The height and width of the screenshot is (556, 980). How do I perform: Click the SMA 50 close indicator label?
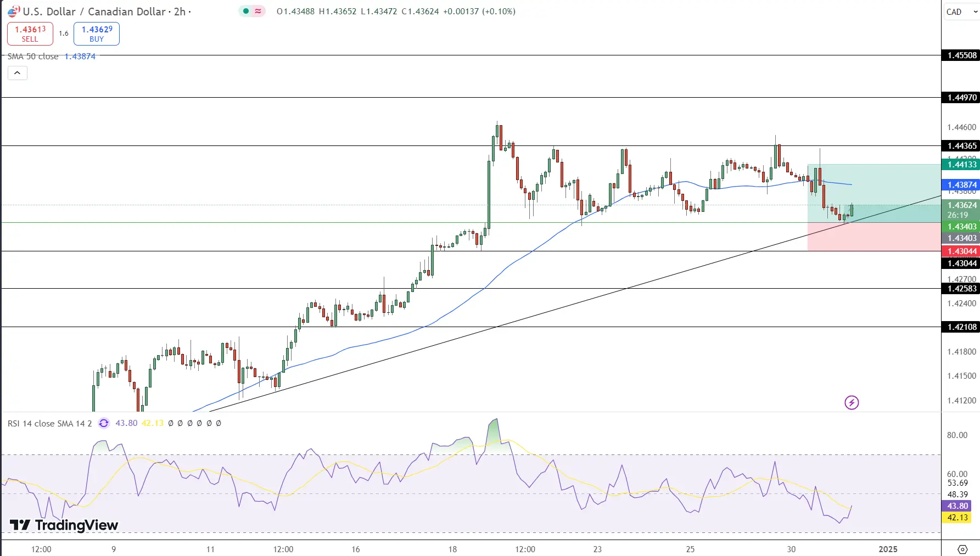click(x=33, y=57)
